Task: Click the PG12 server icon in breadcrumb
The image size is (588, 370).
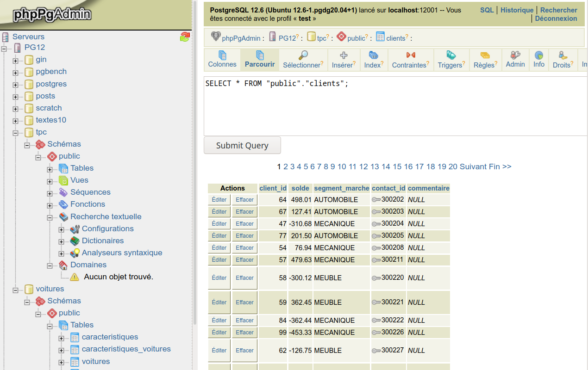Action: pos(273,37)
